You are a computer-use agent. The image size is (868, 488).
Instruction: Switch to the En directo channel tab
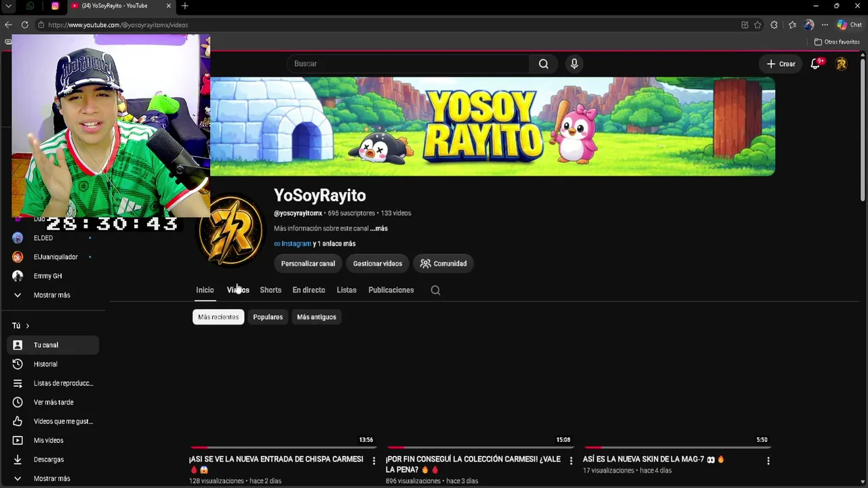coord(309,290)
